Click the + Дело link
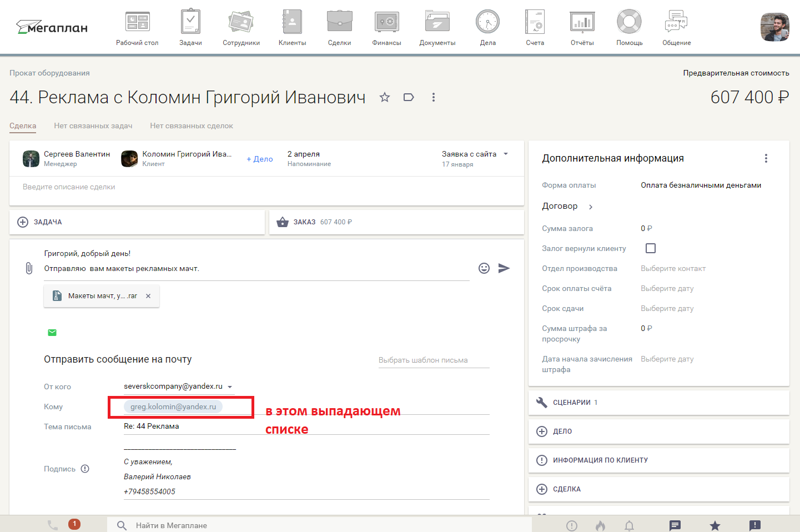The width and height of the screenshot is (800, 532). [260, 159]
